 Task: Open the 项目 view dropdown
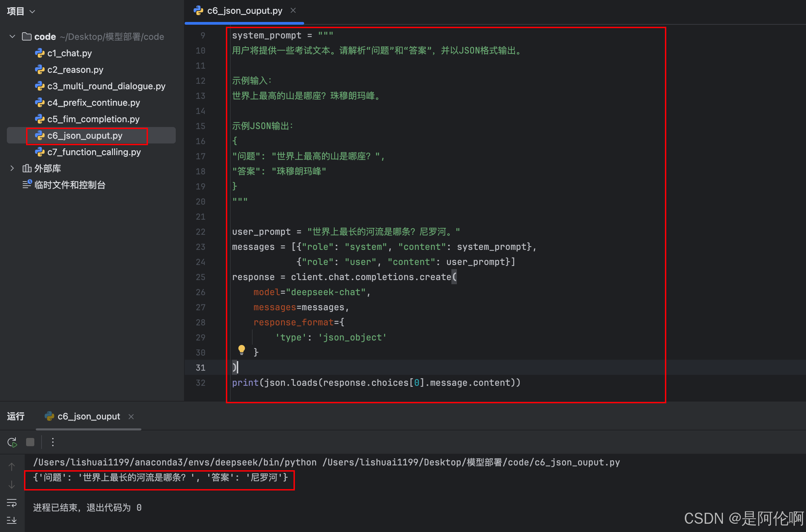[x=21, y=11]
